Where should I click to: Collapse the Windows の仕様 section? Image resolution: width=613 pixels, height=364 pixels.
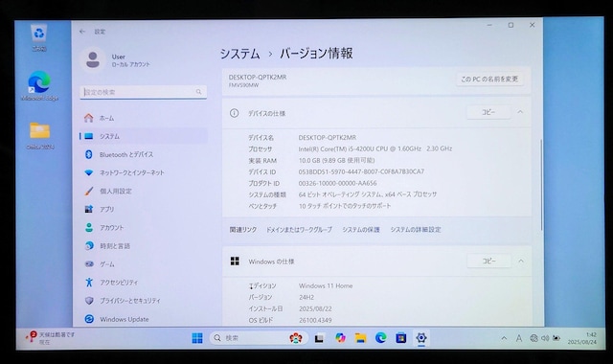pyautogui.click(x=521, y=261)
